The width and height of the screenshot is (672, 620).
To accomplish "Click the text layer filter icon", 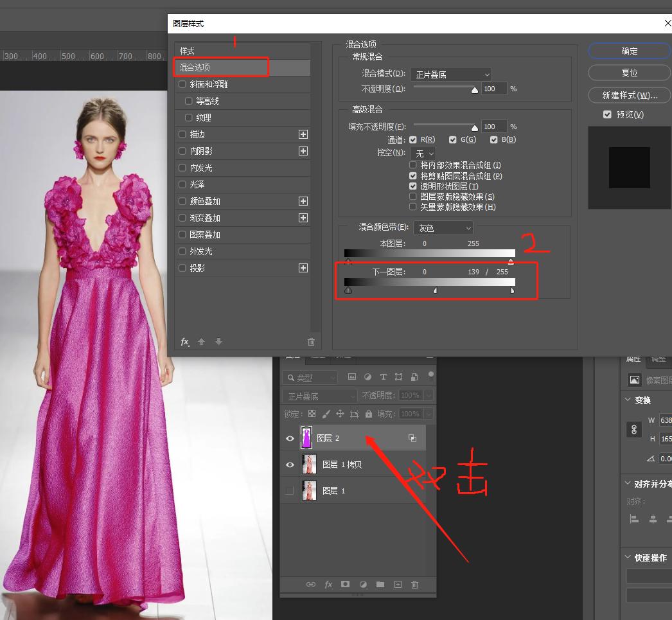I will coord(384,377).
